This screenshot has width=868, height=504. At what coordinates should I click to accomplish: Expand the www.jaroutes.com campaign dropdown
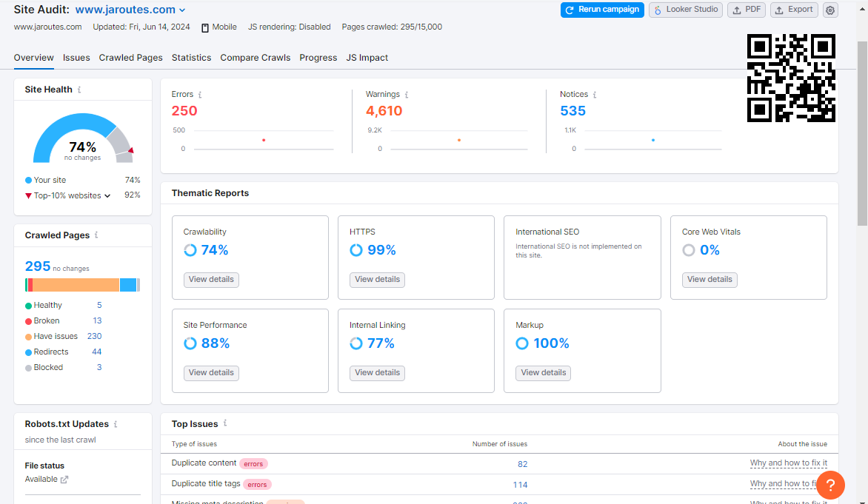[182, 10]
